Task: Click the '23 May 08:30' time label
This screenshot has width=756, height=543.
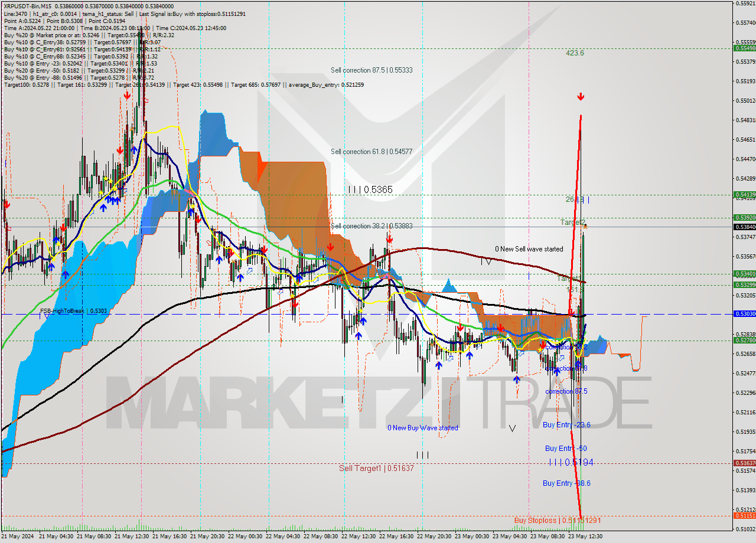Action: (547, 537)
